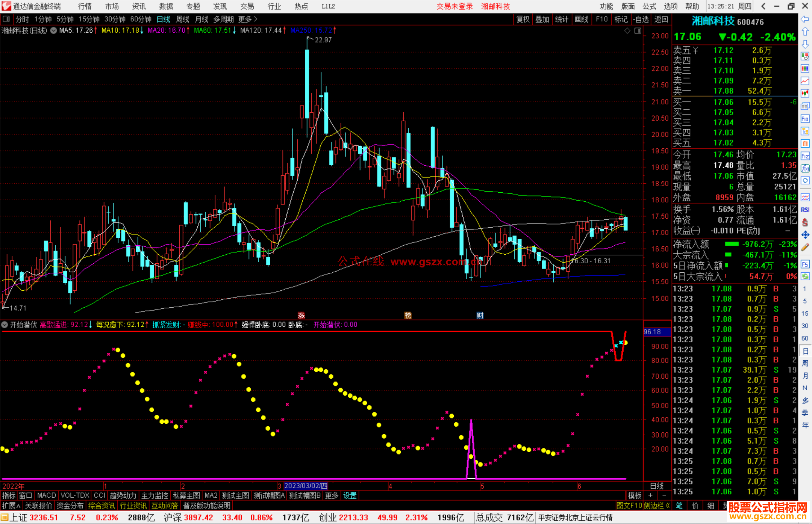Click the 复权 toolbar button

click(x=523, y=19)
